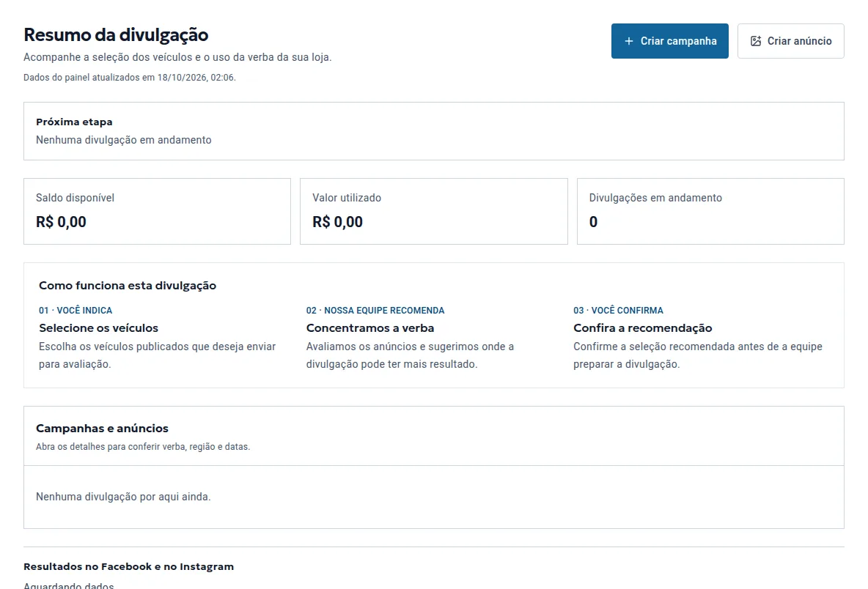Click the 'Campanhas e anúncios' heading
The width and height of the screenshot is (868, 589).
pos(102,428)
